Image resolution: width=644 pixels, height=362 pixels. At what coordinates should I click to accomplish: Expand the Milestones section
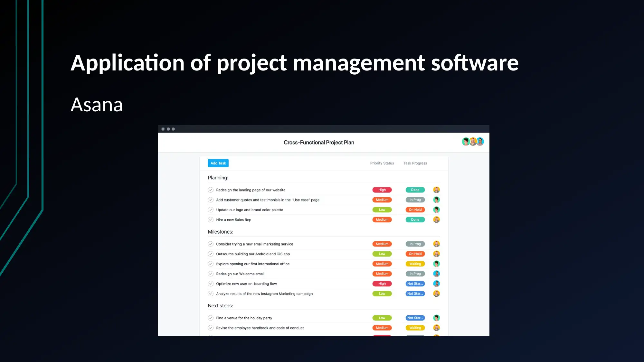point(220,232)
